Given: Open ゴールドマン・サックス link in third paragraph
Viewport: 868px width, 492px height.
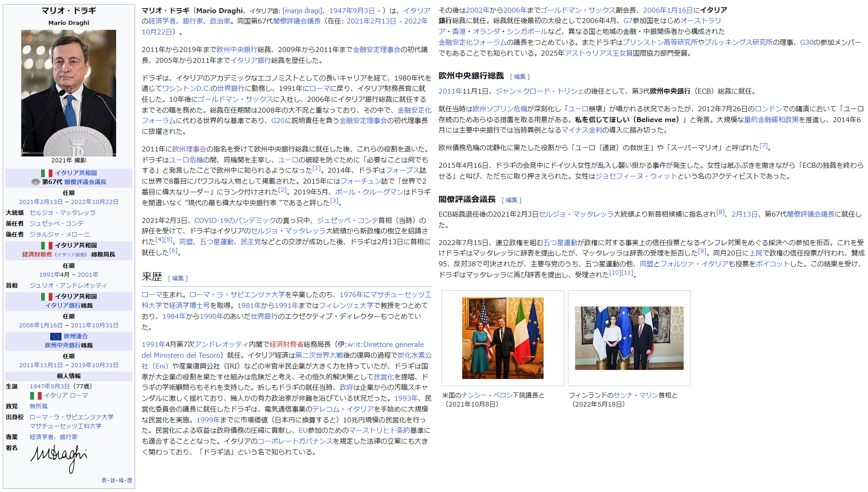Looking at the screenshot, I should click(x=235, y=99).
